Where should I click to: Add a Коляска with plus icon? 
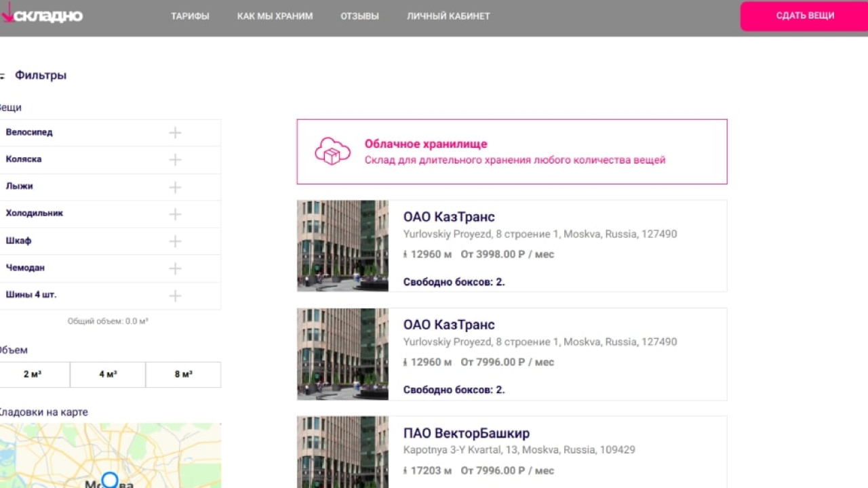[175, 160]
